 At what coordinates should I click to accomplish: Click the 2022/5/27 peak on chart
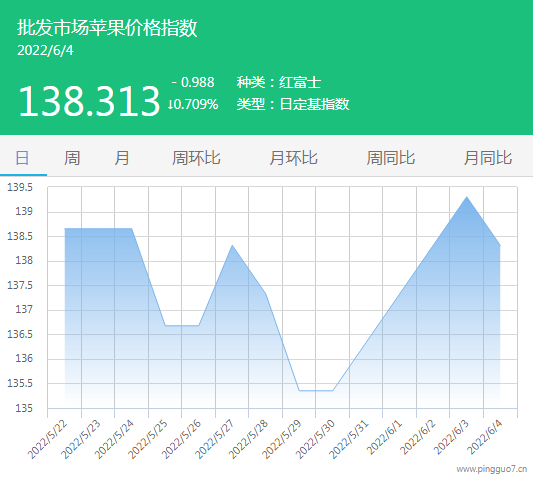point(232,245)
